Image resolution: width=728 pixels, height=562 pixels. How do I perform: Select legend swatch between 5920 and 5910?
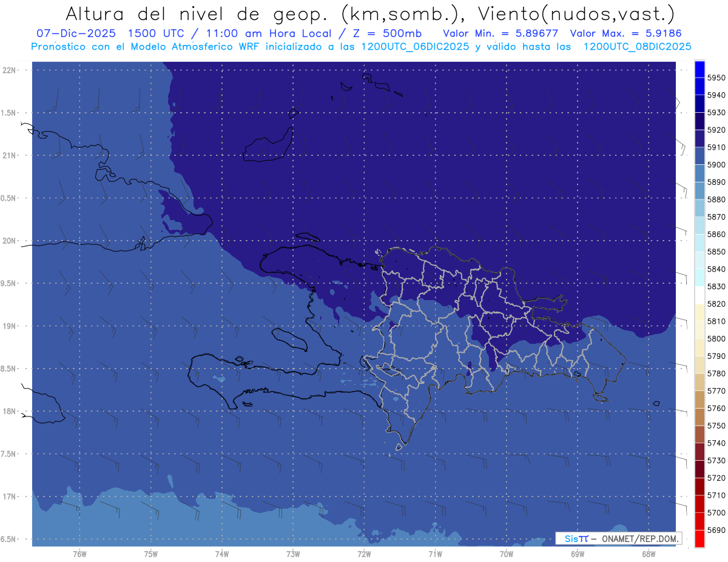pos(699,139)
